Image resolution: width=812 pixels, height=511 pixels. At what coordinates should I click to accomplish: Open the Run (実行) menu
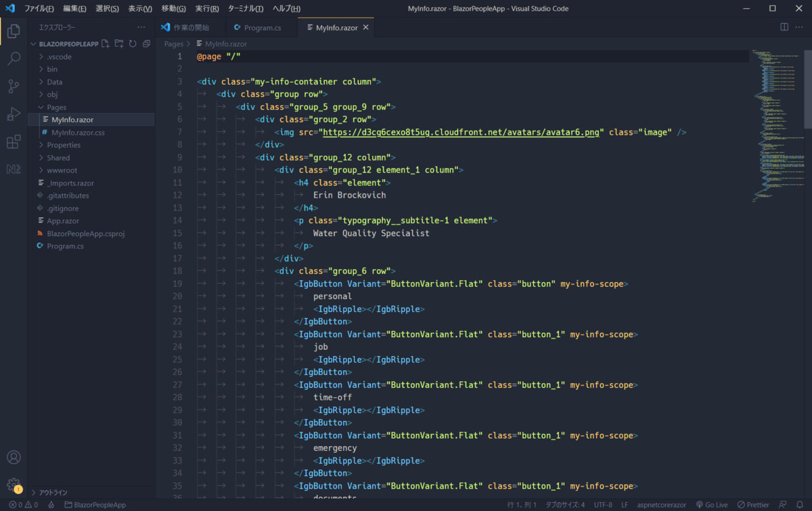(206, 9)
